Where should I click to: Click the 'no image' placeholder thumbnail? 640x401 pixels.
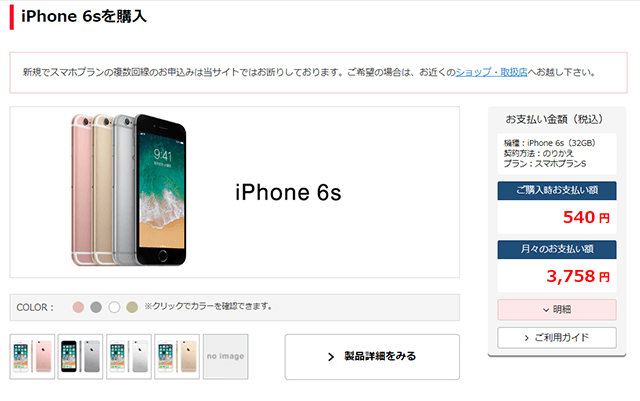226,356
